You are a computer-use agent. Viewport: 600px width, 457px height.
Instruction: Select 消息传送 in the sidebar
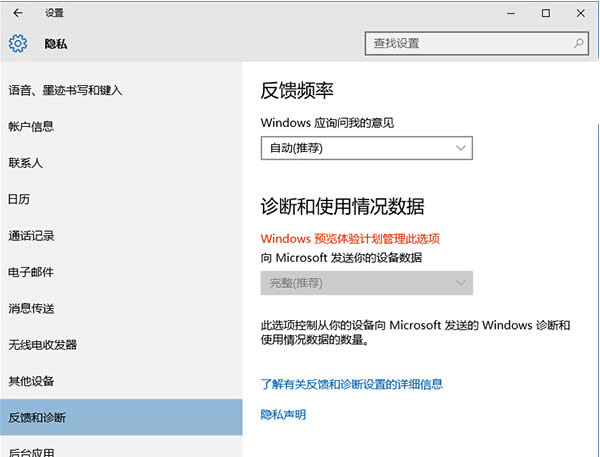[x=31, y=308]
